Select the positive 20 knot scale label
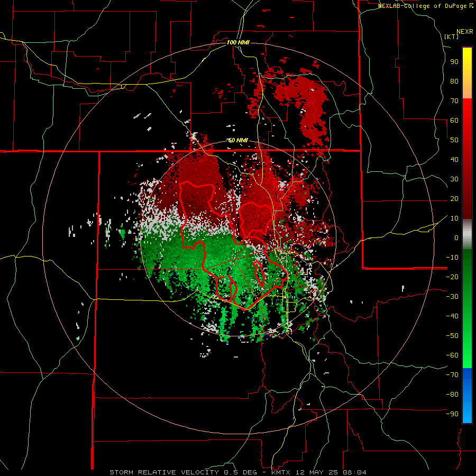Screen dimensions: 476x476 tap(454, 198)
